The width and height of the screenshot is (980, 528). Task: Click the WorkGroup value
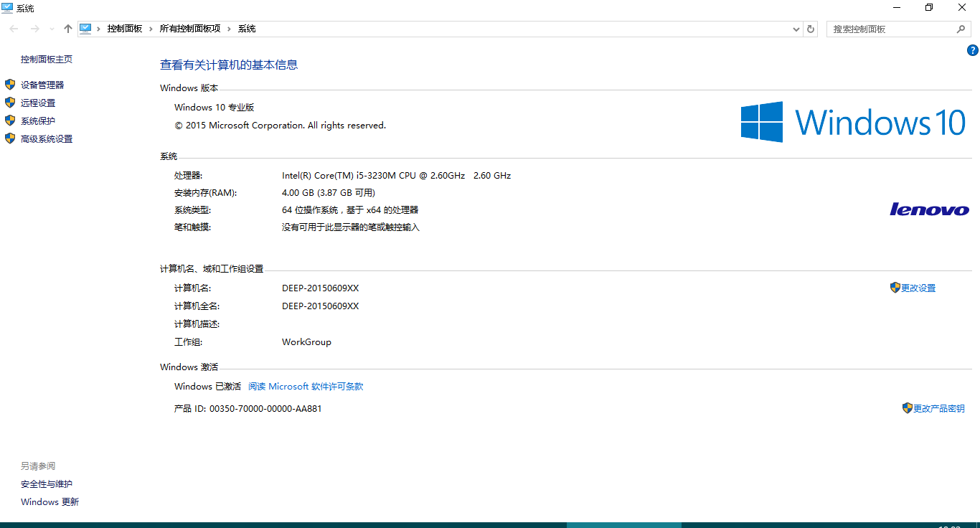point(306,342)
